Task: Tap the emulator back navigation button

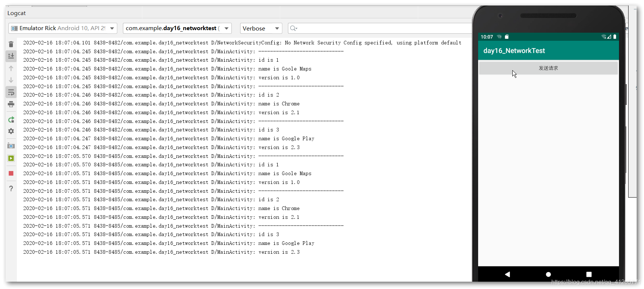Action: coord(508,274)
